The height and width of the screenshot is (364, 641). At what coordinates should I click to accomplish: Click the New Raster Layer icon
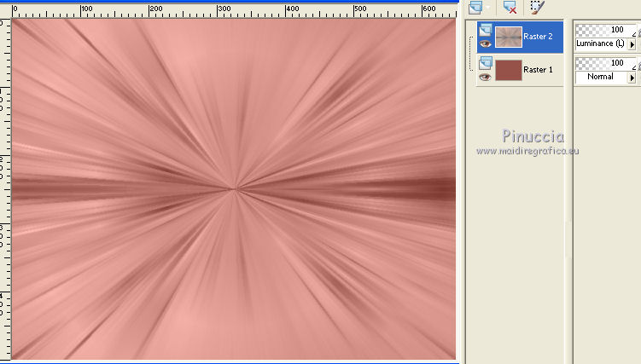(475, 8)
